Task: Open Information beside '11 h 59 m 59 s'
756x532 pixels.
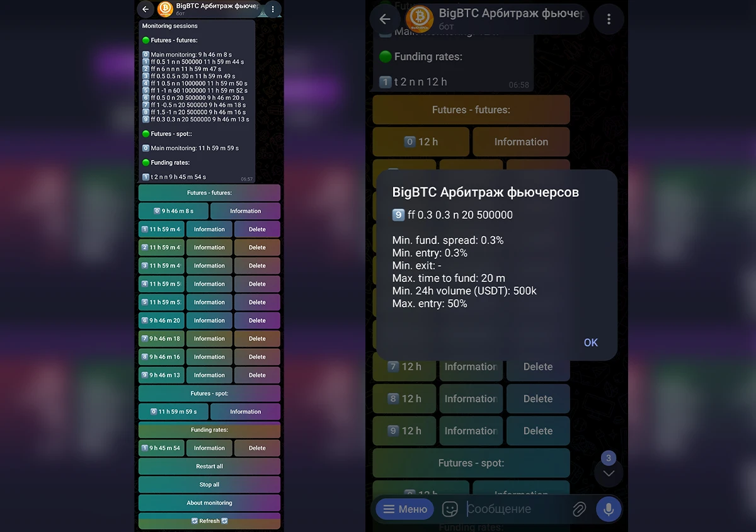Action: 245,412
